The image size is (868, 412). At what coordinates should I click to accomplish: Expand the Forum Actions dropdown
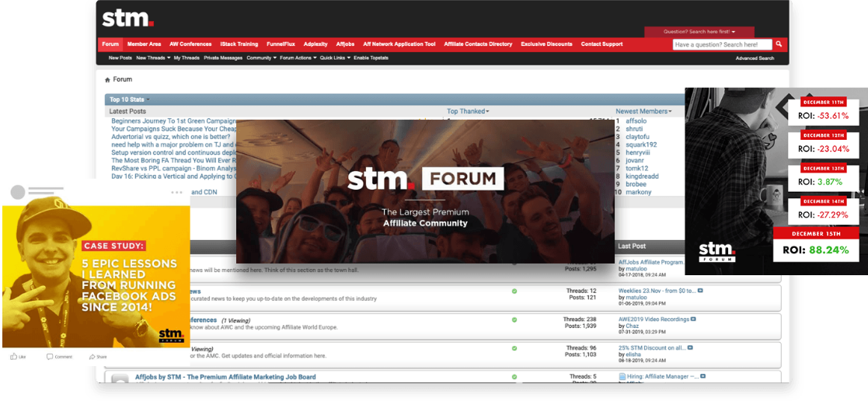click(298, 58)
